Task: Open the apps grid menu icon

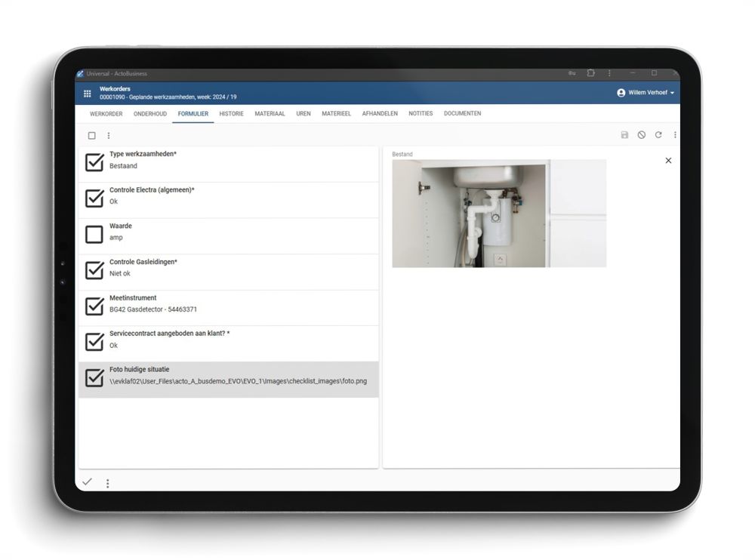Action: [87, 94]
